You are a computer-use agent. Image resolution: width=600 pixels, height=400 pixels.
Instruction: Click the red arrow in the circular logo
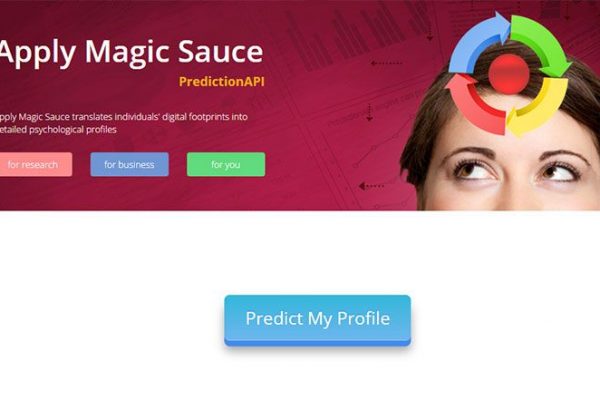474,103
